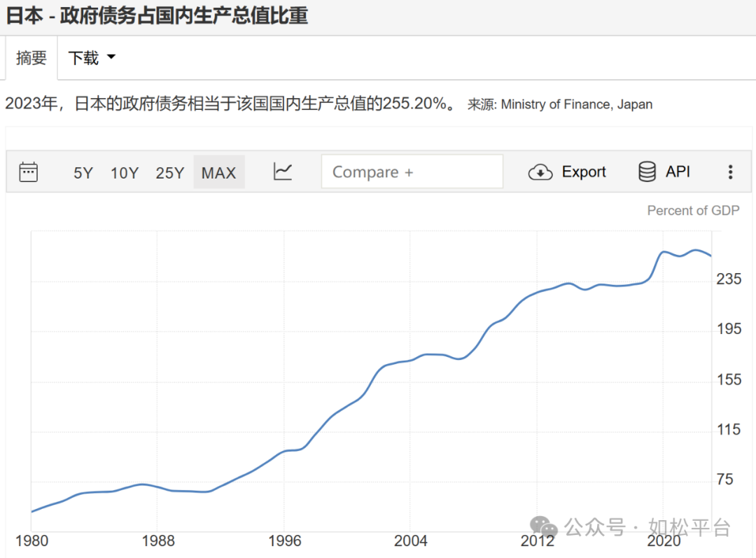Image resolution: width=756 pixels, height=558 pixels.
Task: Select the 5Y time range
Action: (x=83, y=173)
